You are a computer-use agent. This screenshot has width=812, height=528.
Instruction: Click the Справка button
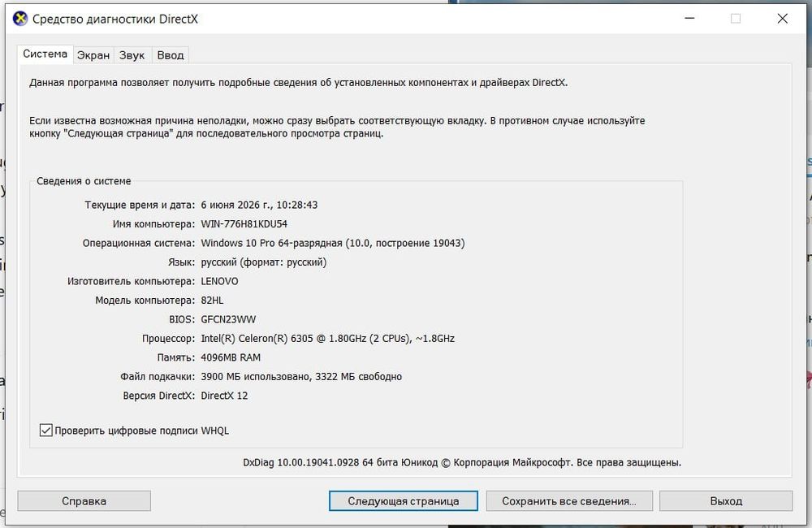(84, 501)
